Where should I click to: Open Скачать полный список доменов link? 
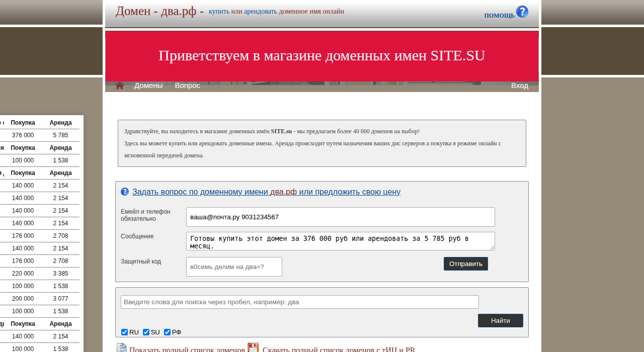[x=339, y=350]
